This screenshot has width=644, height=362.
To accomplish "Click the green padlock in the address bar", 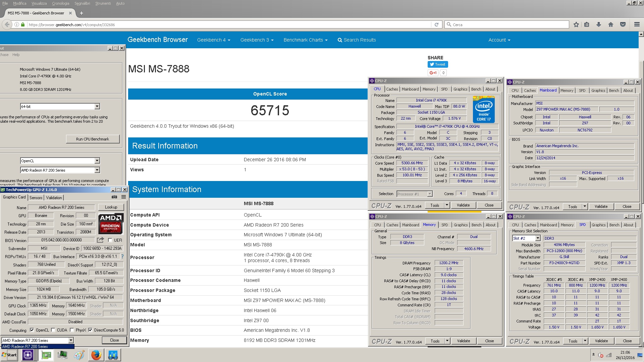I will (x=23, y=25).
